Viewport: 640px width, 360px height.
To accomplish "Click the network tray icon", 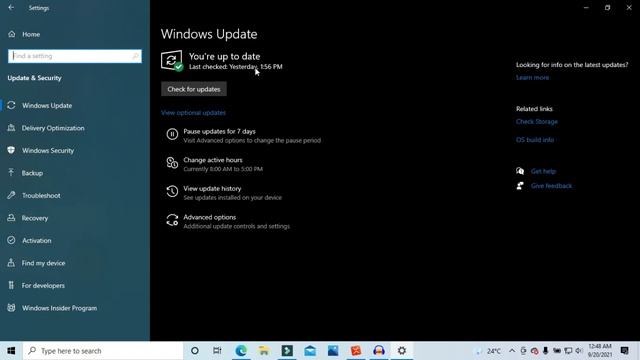I will [568, 351].
